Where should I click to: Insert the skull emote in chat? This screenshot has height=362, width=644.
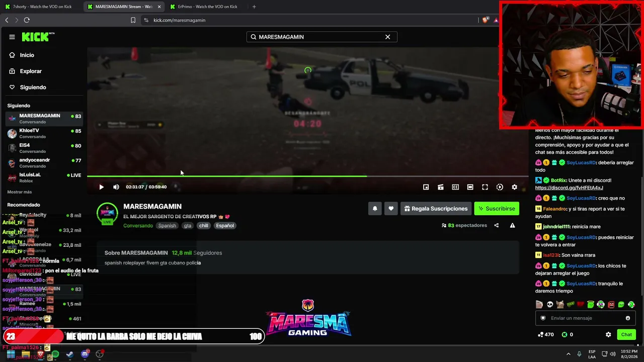tap(550, 305)
